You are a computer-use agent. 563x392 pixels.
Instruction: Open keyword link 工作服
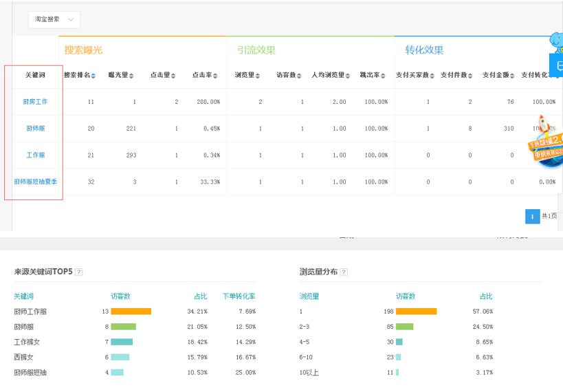click(36, 155)
